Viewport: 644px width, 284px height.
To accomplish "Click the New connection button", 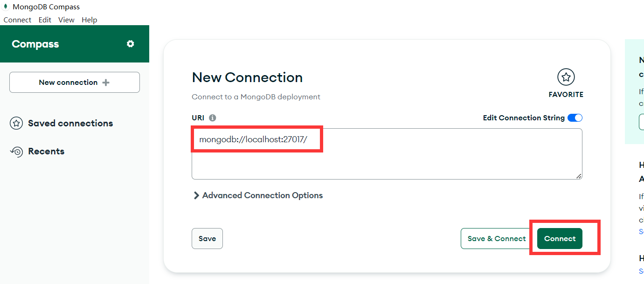I will (75, 83).
